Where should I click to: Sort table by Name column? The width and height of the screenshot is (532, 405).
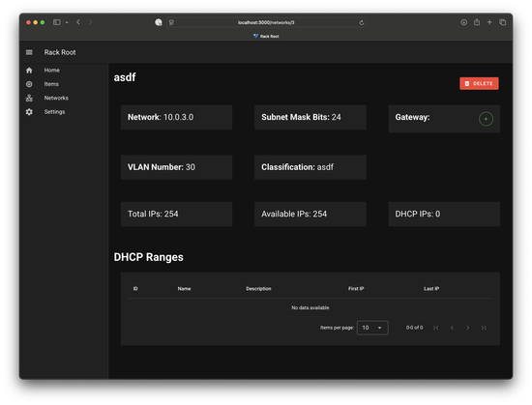[x=184, y=289]
